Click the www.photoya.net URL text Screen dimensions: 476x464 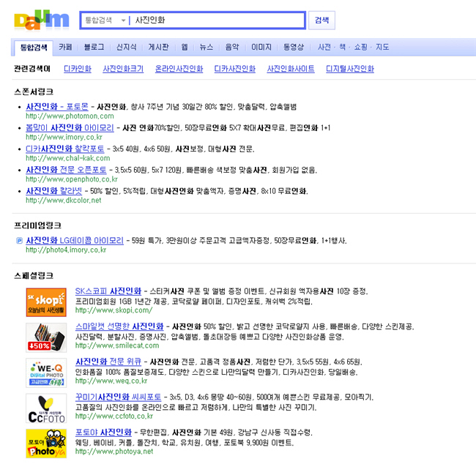[114, 452]
